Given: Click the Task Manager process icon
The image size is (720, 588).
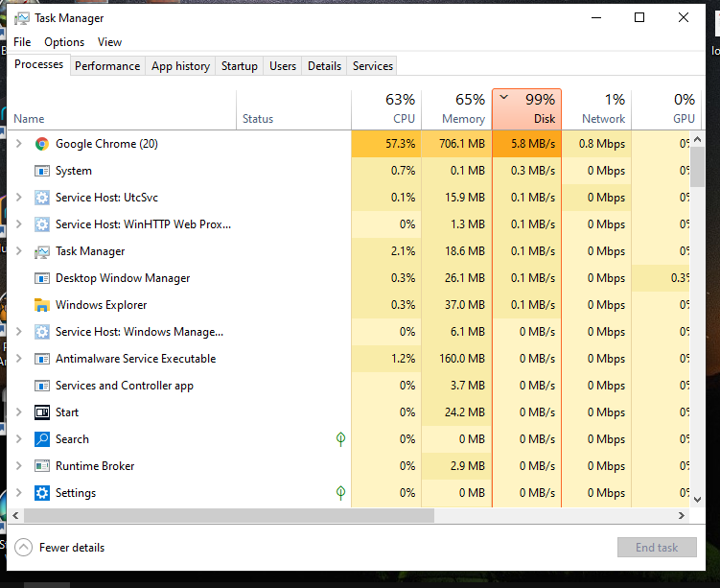Looking at the screenshot, I should pos(42,251).
